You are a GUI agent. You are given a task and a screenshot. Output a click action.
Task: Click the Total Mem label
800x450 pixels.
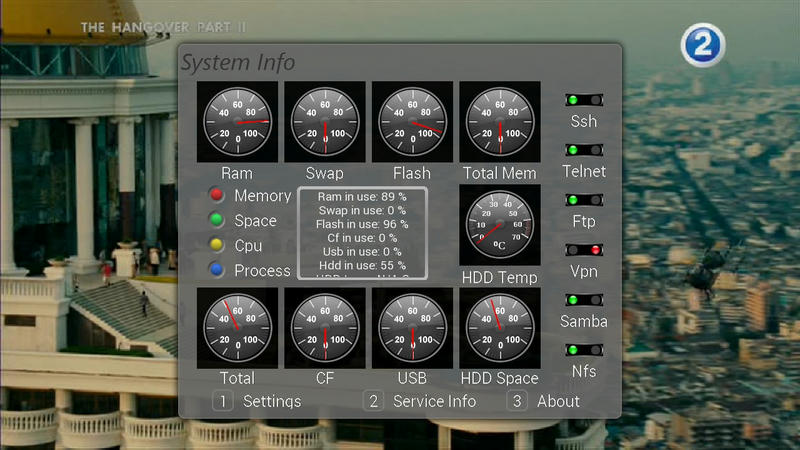[499, 173]
